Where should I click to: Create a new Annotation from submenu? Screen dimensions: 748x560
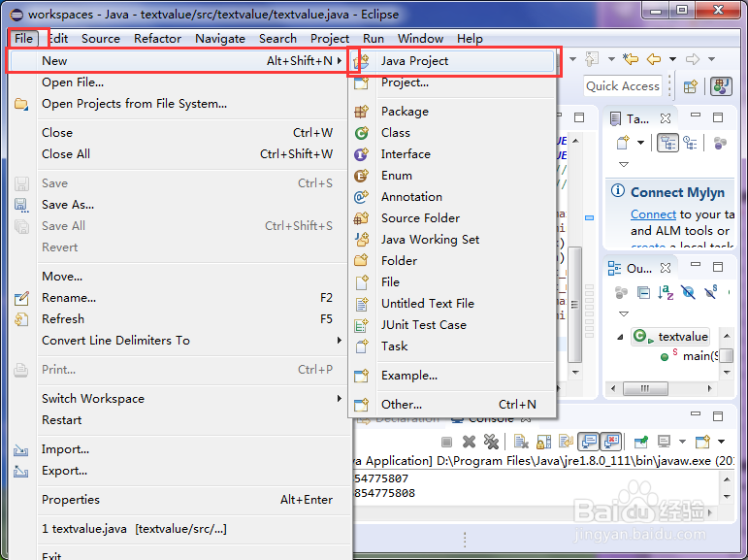click(x=452, y=197)
